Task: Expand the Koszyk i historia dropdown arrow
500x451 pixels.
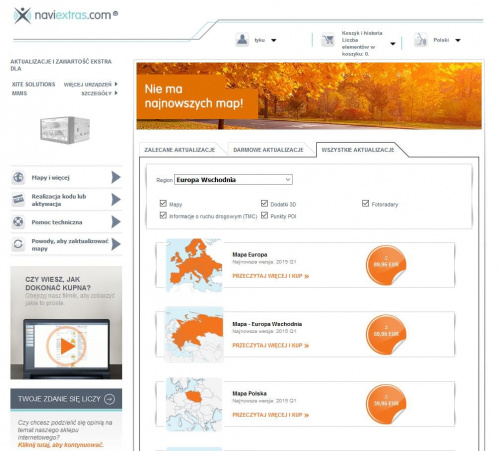Action: (x=393, y=44)
